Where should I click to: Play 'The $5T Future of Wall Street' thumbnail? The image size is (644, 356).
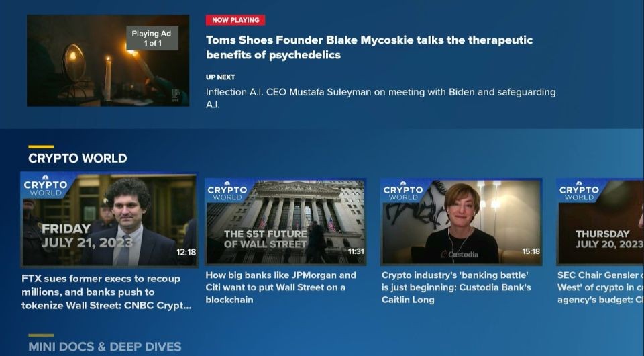tap(286, 221)
